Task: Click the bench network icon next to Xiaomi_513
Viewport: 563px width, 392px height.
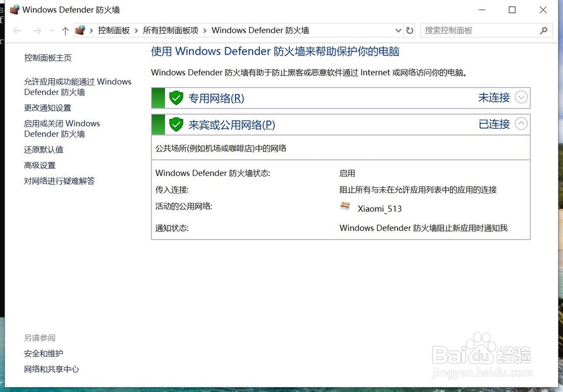Action: point(345,206)
